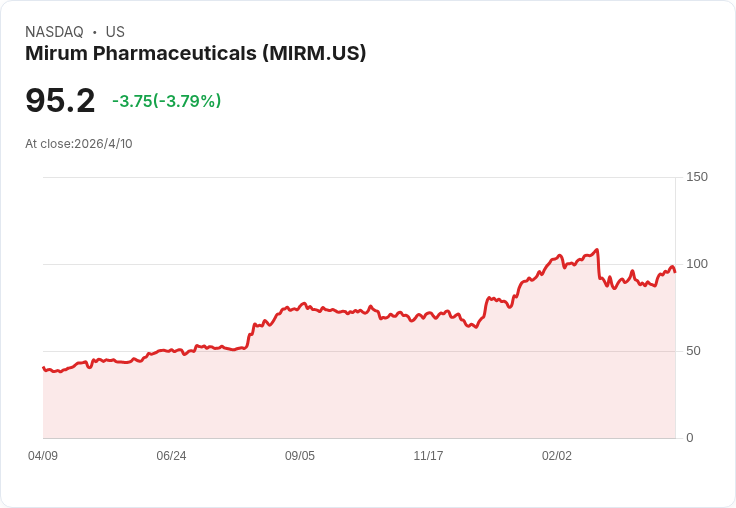Click the NASDAQ exchange label
Screen dimensions: 736x508
click(54, 32)
